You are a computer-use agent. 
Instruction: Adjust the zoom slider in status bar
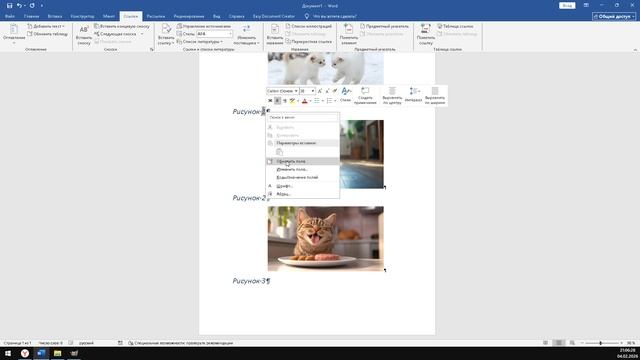pyautogui.click(x=600, y=343)
